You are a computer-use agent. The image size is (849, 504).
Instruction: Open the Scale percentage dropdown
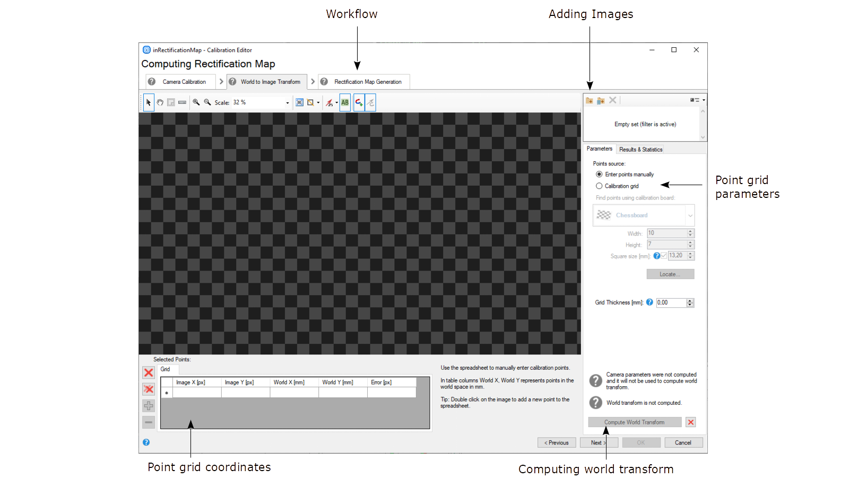point(288,103)
